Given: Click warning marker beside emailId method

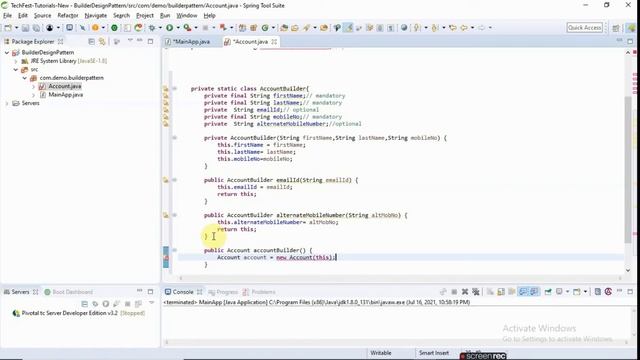Looking at the screenshot, I should pyautogui.click(x=166, y=180).
